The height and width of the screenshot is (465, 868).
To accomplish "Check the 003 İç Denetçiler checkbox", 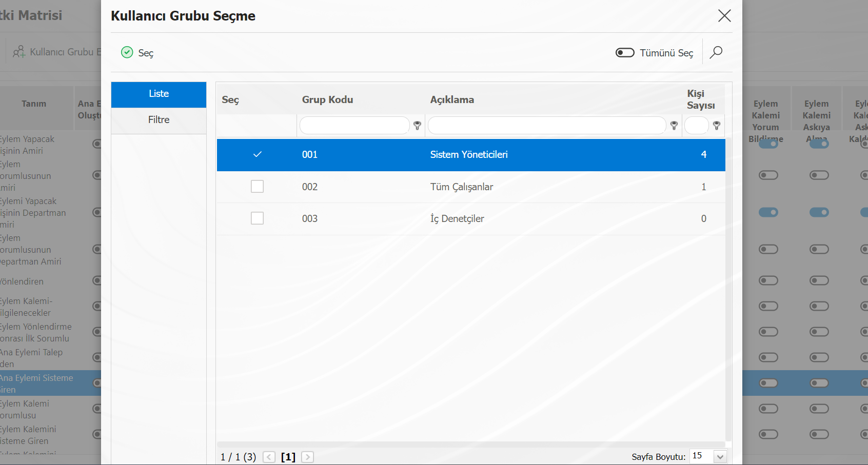I will click(x=258, y=218).
